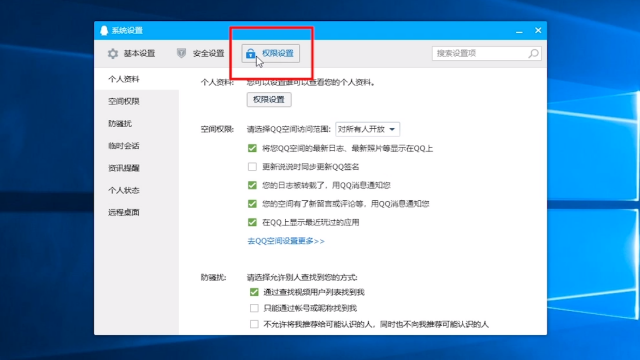The image size is (640, 360).
Task: Select 权限设置 tab with lock icon
Action: (x=271, y=53)
